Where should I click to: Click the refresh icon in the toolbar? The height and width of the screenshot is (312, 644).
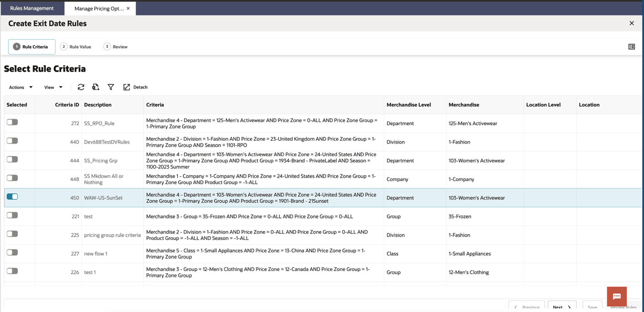(x=81, y=87)
